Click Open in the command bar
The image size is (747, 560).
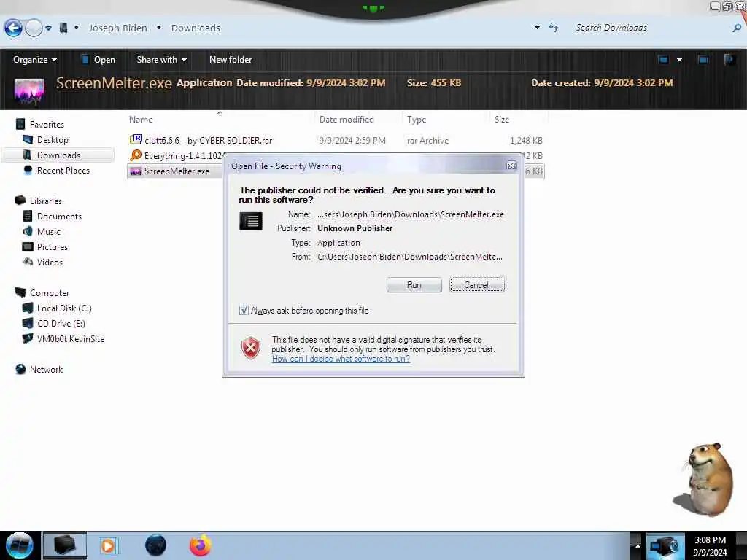tap(98, 60)
